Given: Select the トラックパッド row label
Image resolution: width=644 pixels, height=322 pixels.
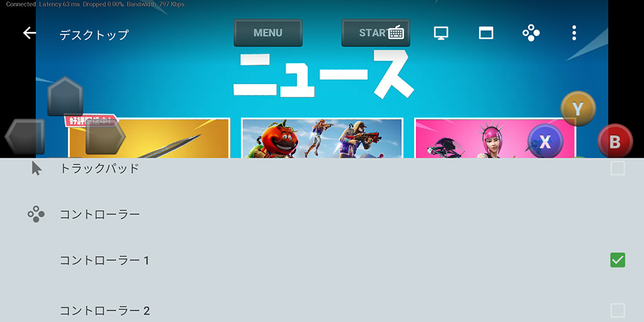Looking at the screenshot, I should pos(100,169).
